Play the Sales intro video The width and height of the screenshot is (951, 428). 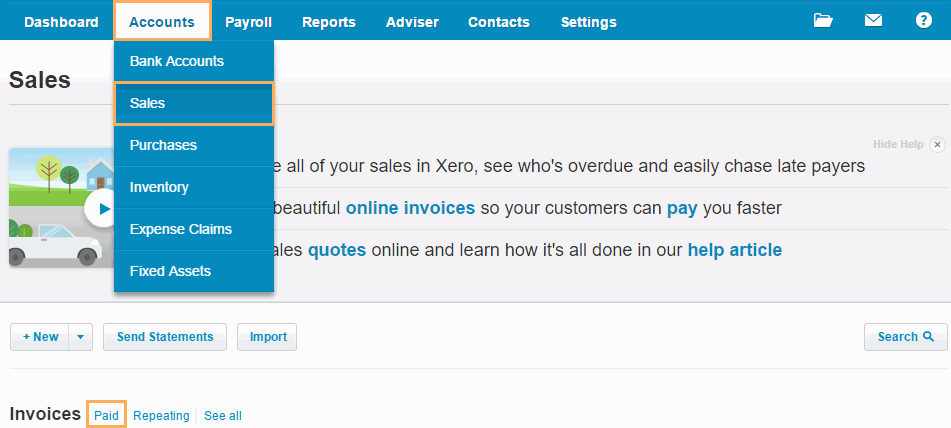101,209
